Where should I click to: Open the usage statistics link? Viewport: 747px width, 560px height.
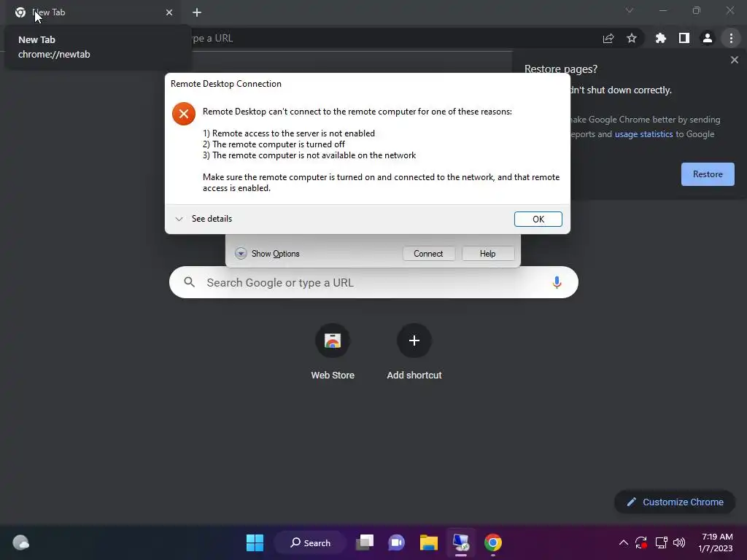(x=643, y=134)
